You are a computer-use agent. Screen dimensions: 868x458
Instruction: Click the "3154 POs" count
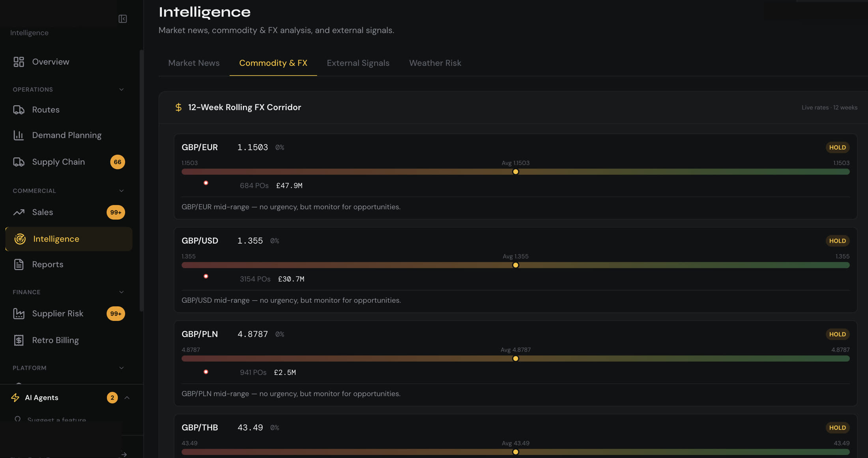[255, 279]
